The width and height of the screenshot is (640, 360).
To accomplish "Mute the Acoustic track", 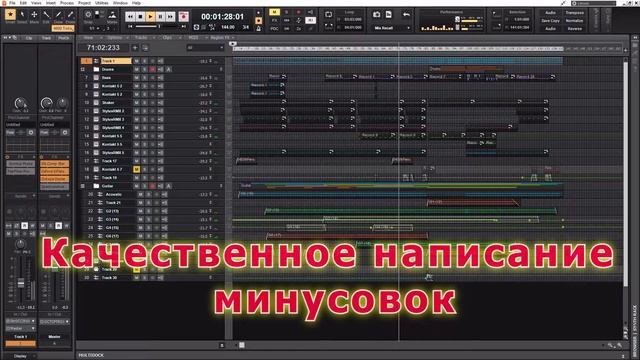I will [x=140, y=194].
